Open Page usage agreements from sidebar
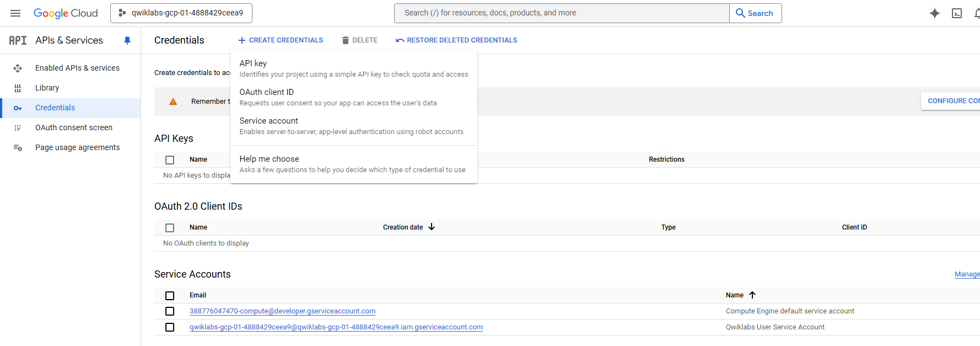 tap(71, 147)
